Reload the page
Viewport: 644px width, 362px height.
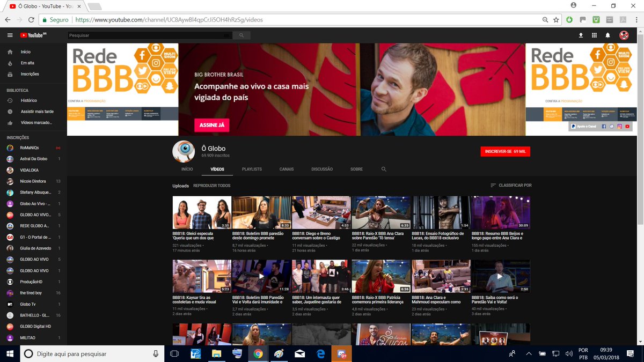coord(31,20)
